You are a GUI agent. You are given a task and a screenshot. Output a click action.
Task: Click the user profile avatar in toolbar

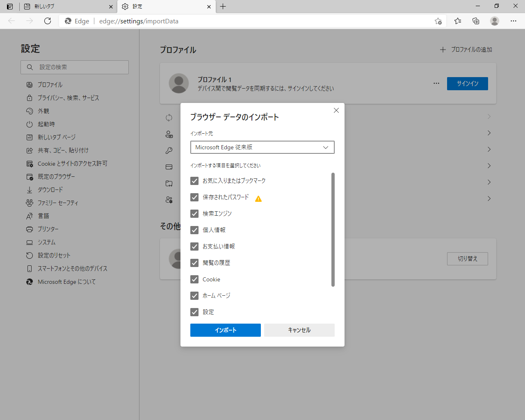(x=495, y=21)
